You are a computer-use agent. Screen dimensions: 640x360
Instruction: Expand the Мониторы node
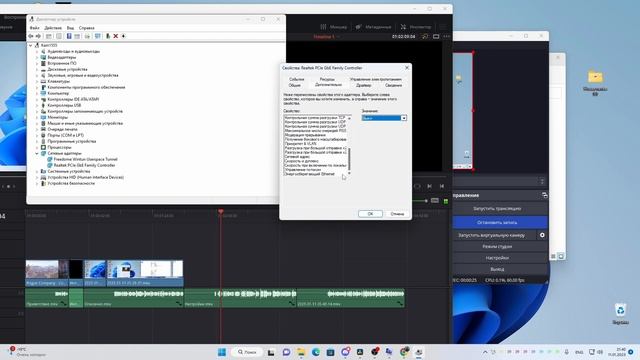click(37, 117)
